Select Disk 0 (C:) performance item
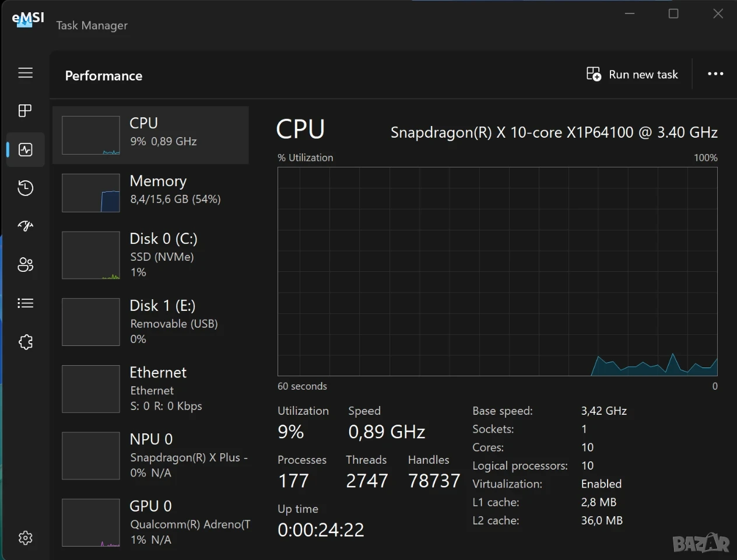Image resolution: width=737 pixels, height=560 pixels. tap(150, 255)
